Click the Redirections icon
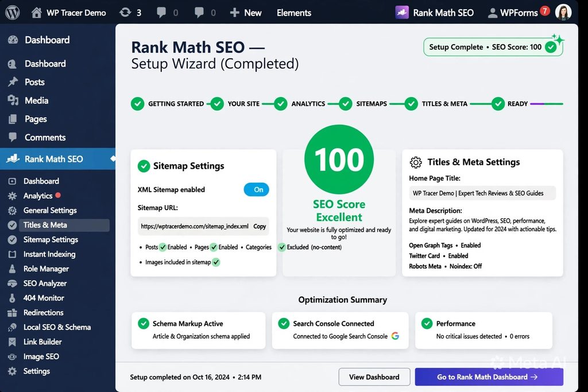This screenshot has height=392, width=588. 13,313
